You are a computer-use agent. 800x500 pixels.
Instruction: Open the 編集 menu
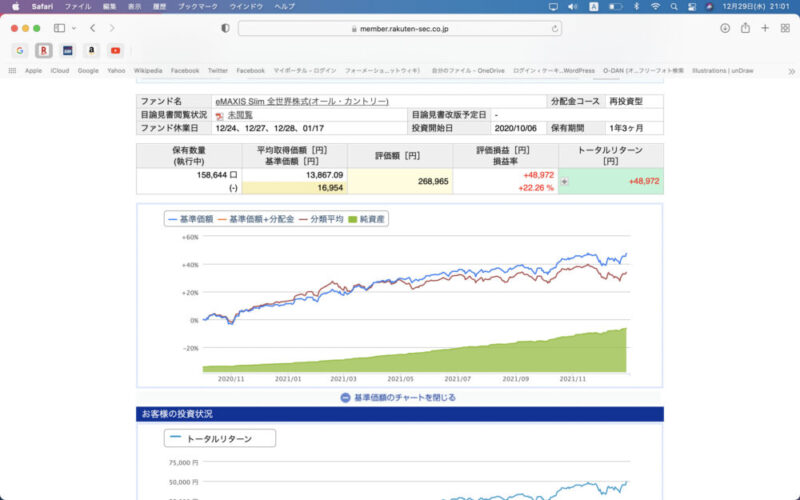click(x=109, y=7)
